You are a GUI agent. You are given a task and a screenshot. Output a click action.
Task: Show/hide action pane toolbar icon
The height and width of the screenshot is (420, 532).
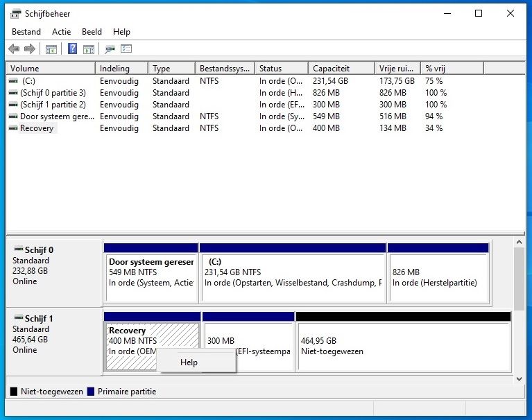click(89, 49)
